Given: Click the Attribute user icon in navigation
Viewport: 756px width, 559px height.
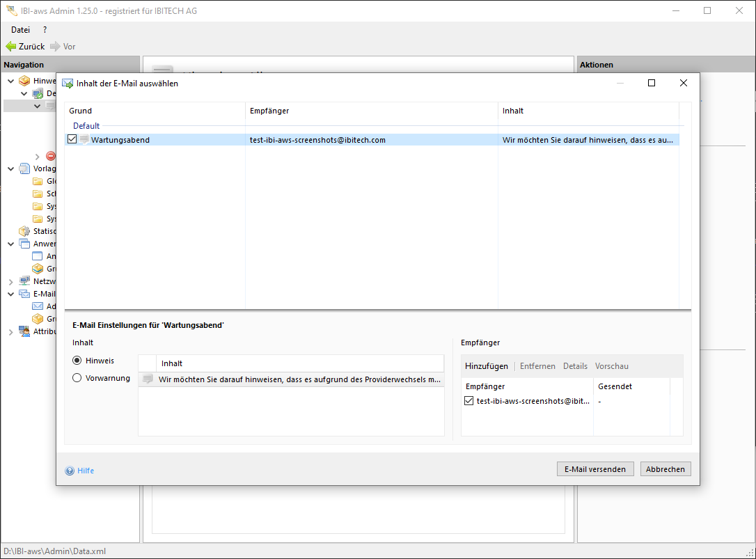Looking at the screenshot, I should (24, 331).
